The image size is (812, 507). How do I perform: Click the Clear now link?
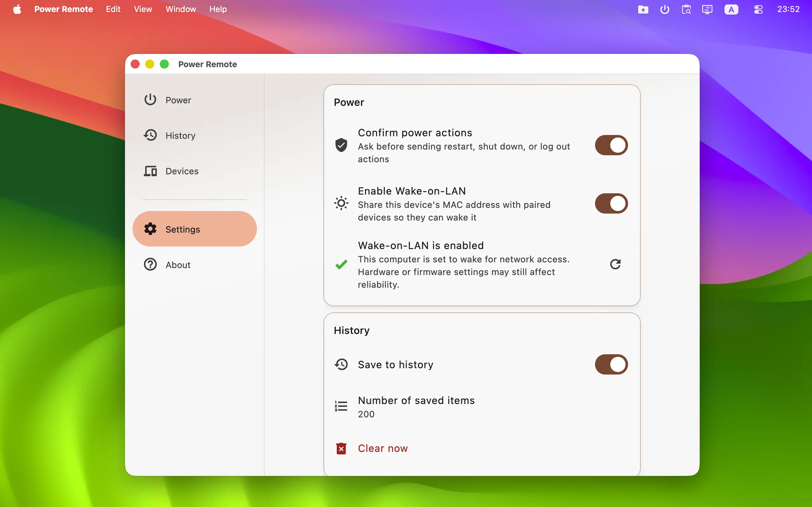pos(383,448)
